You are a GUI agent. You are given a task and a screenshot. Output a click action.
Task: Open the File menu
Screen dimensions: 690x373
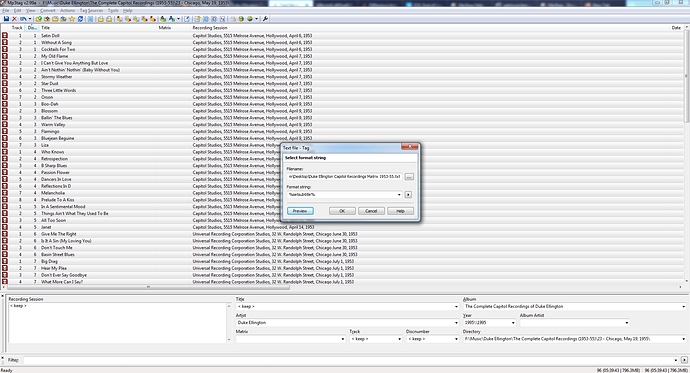(x=6, y=11)
